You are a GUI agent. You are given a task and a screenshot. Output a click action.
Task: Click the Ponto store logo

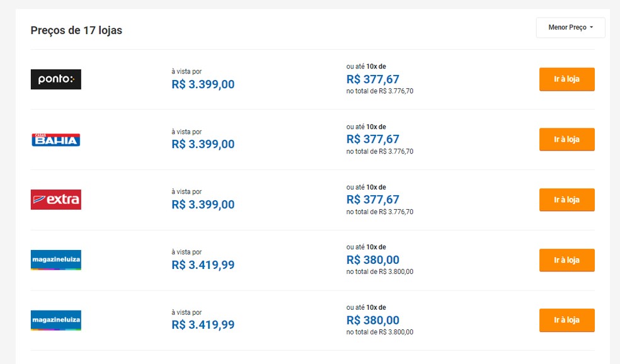pos(55,79)
